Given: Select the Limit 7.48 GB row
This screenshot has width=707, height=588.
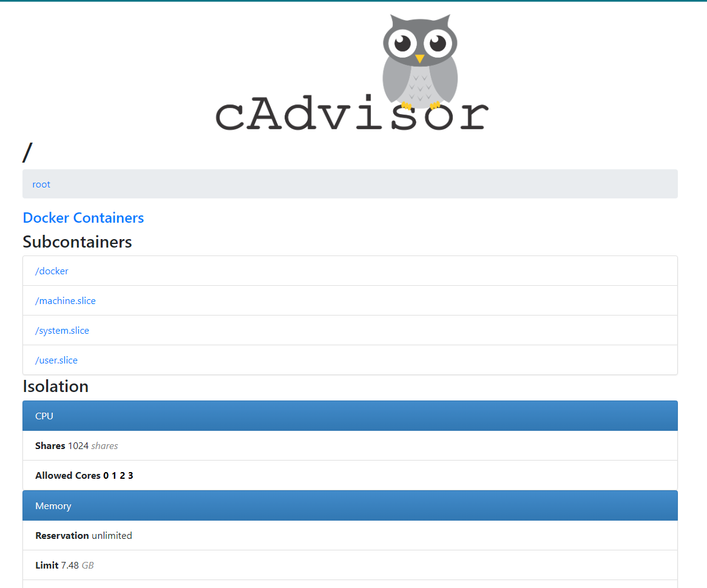Looking at the screenshot, I should [350, 565].
